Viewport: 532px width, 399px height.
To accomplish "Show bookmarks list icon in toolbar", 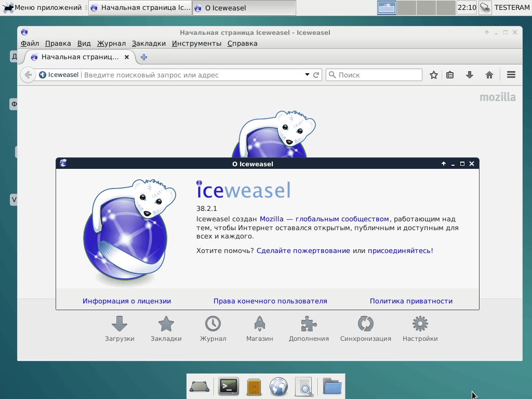I will [450, 75].
